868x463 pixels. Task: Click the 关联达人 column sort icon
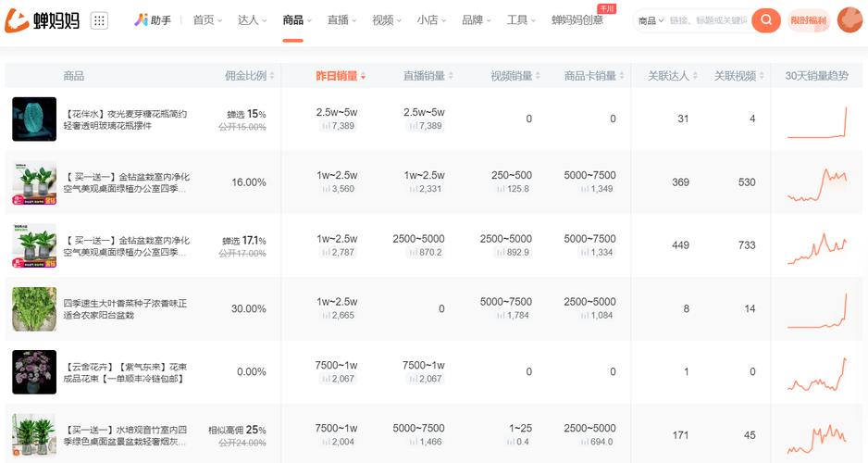[694, 76]
